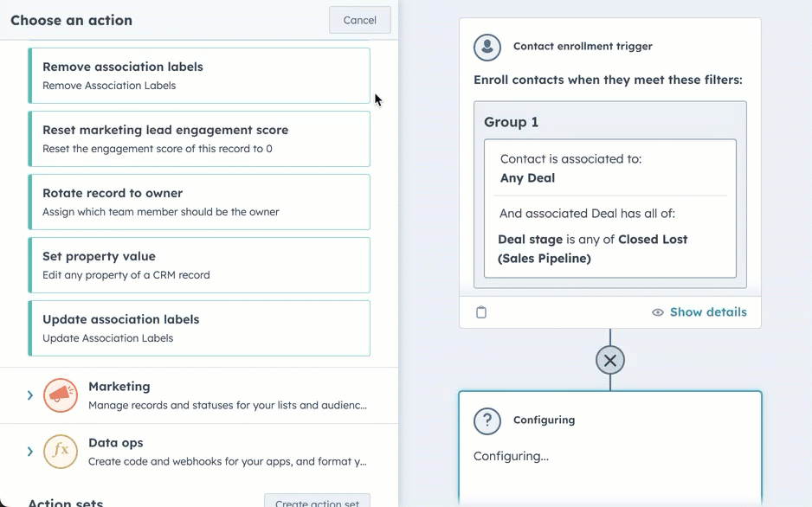Image resolution: width=812 pixels, height=507 pixels.
Task: Click the contact enrollment trigger person icon
Action: tap(487, 47)
